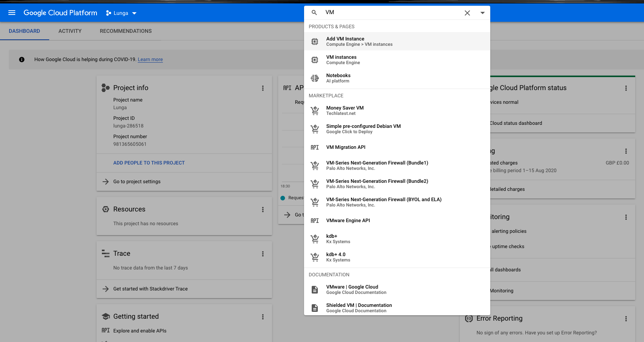This screenshot has width=644, height=342.
Task: Click the VM instances chip icon
Action: click(315, 60)
